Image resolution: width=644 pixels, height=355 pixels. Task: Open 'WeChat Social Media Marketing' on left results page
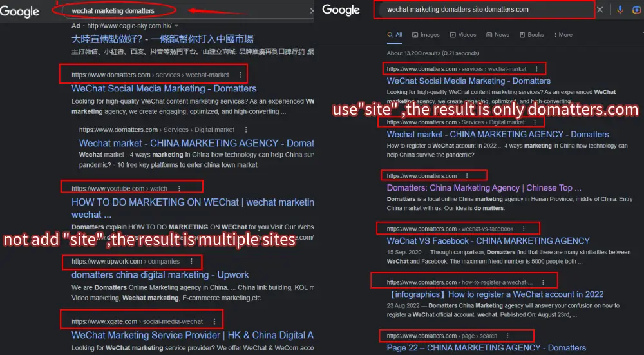point(164,89)
